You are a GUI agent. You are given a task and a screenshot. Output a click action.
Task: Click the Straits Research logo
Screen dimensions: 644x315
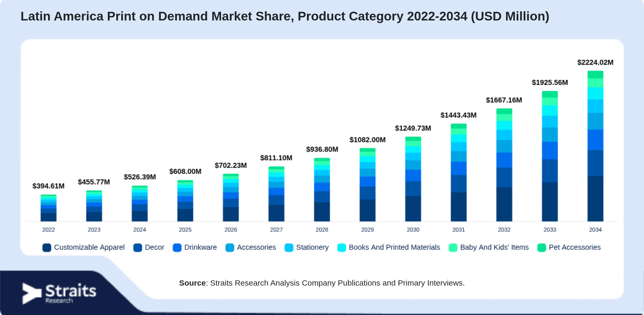pyautogui.click(x=59, y=293)
